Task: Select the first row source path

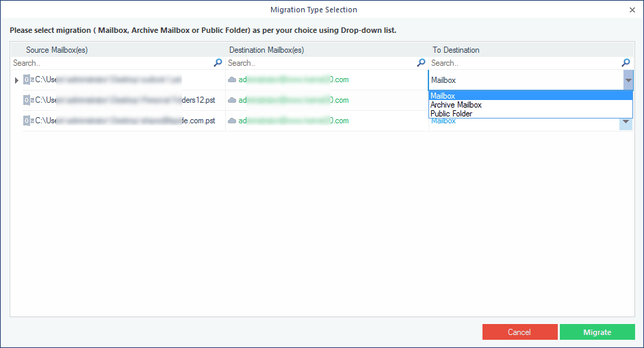Action: pos(108,79)
